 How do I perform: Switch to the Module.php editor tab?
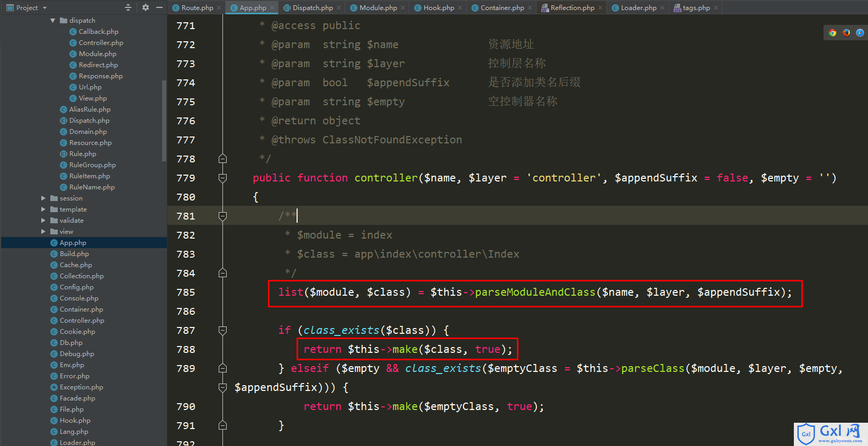(x=378, y=7)
